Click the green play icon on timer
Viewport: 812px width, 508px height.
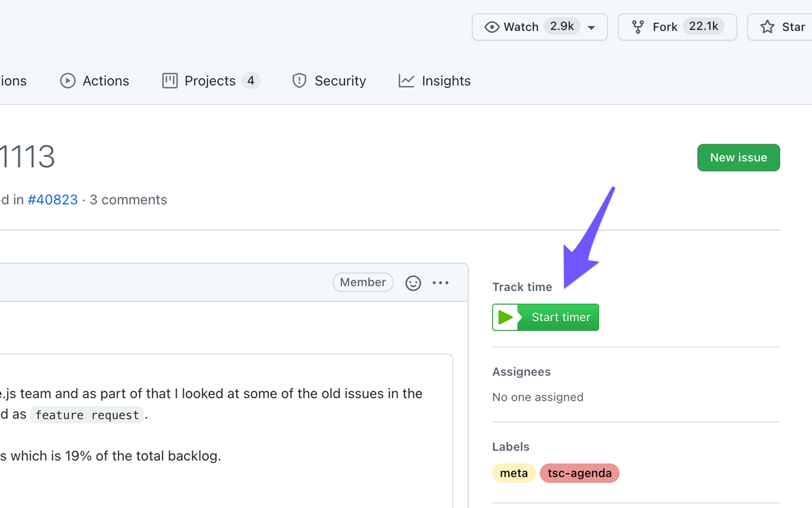pos(506,317)
